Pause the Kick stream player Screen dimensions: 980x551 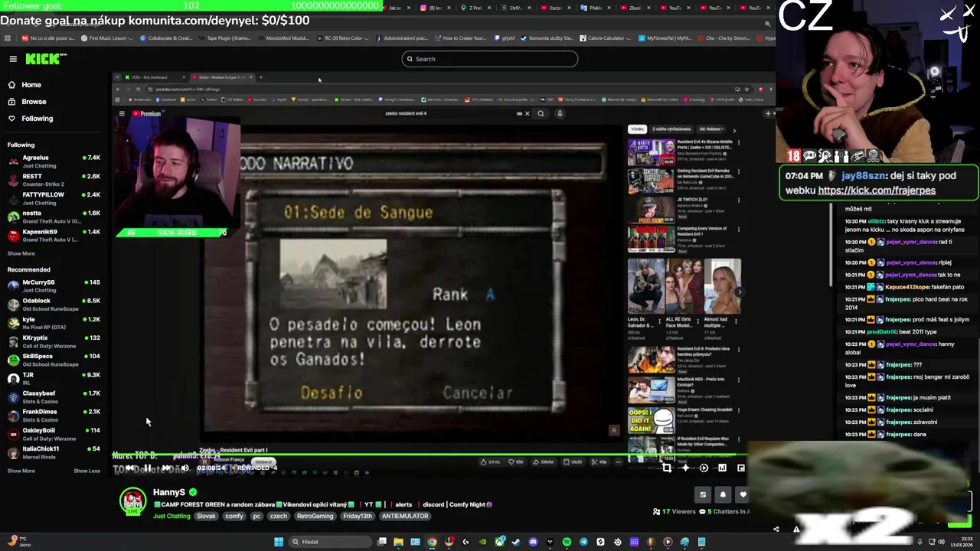click(148, 468)
